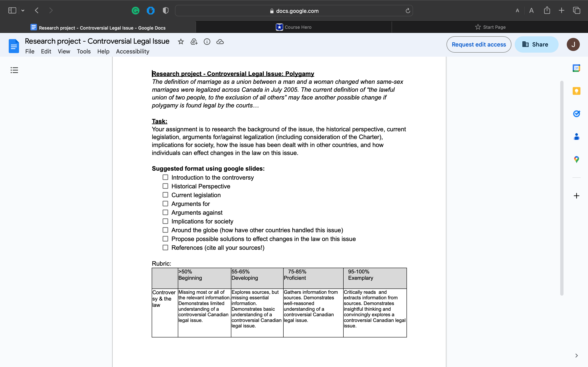Viewport: 588px width, 367px height.
Task: Click the Share button
Action: point(536,44)
